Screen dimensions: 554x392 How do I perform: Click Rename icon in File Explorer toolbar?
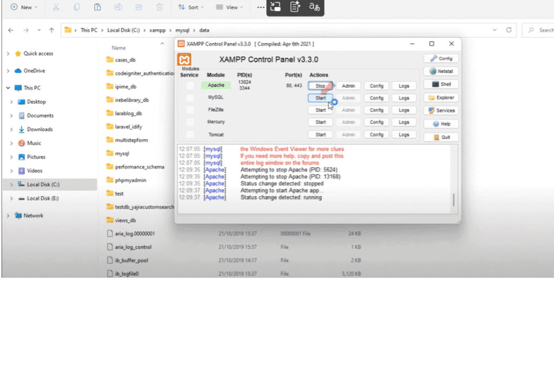118,7
